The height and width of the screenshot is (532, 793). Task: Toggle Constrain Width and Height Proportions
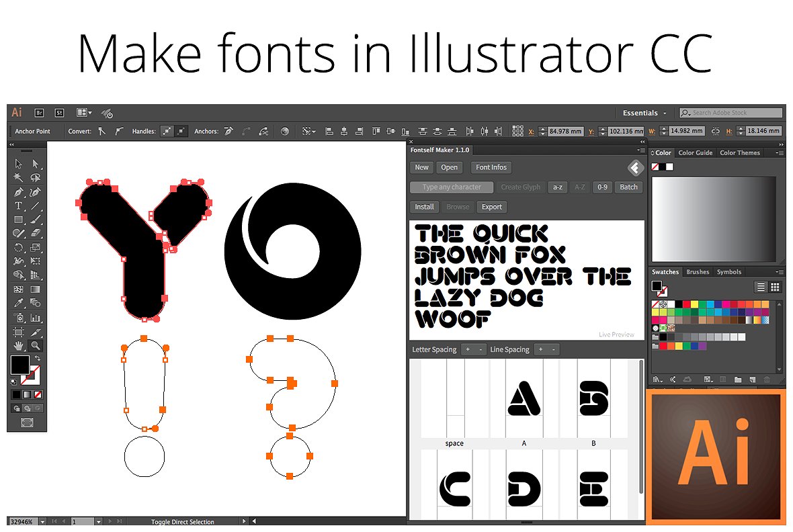coord(716,131)
